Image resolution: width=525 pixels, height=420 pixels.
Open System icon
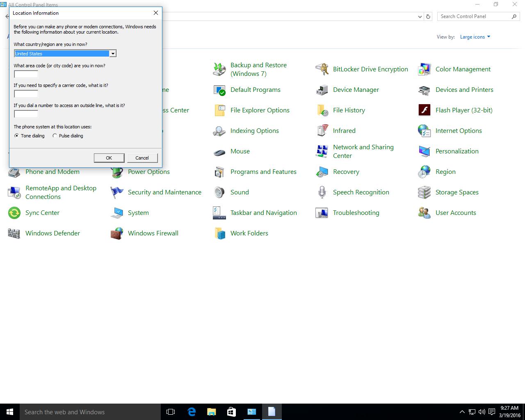coord(117,213)
